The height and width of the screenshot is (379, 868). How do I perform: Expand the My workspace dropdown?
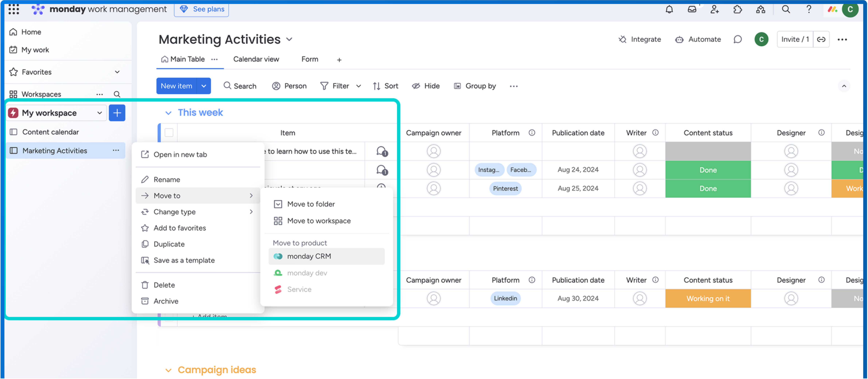point(99,113)
